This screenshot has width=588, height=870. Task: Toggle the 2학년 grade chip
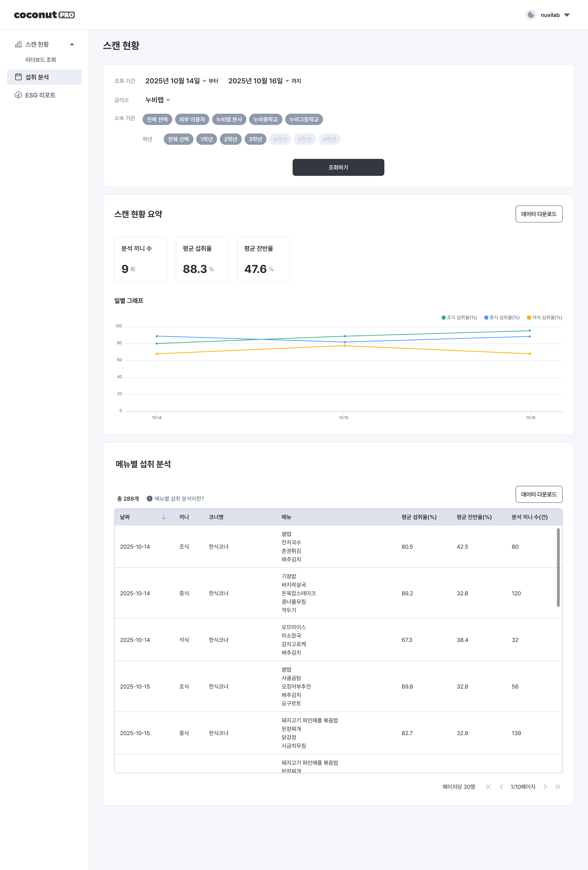point(231,139)
